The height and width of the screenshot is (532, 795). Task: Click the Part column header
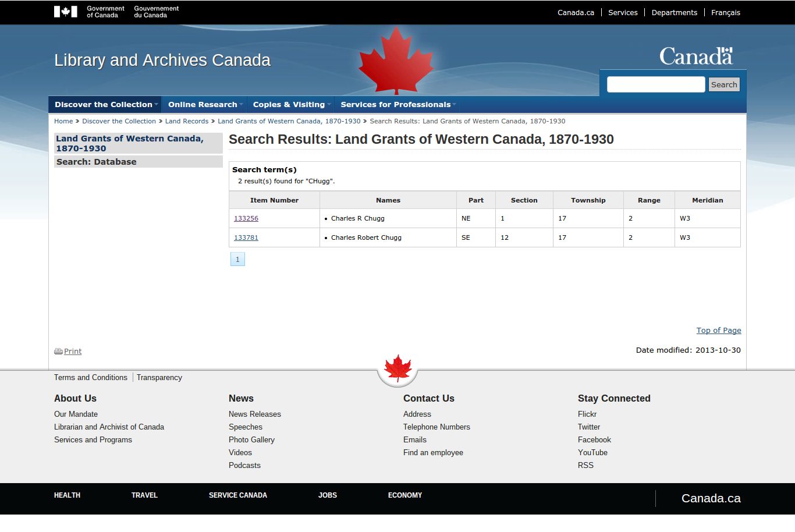click(476, 200)
